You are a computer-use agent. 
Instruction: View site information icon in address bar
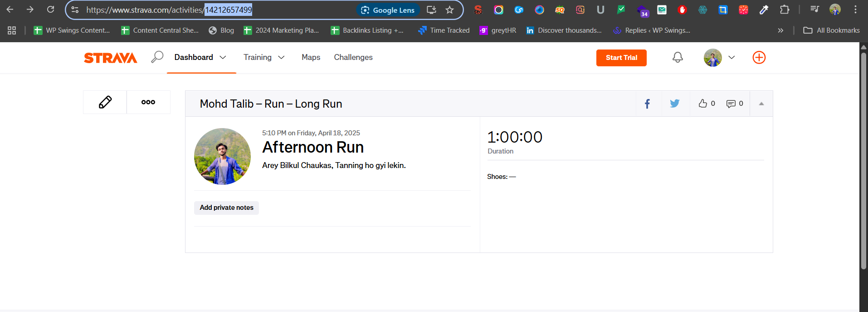[x=75, y=10]
